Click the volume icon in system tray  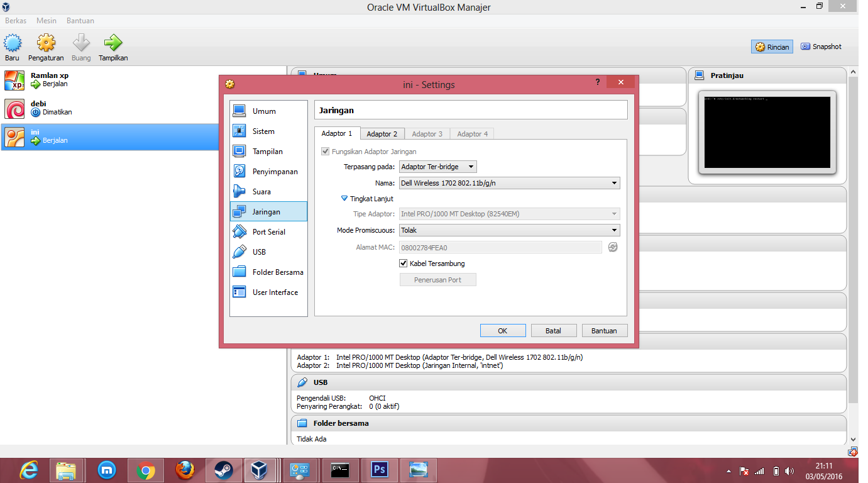[789, 471]
